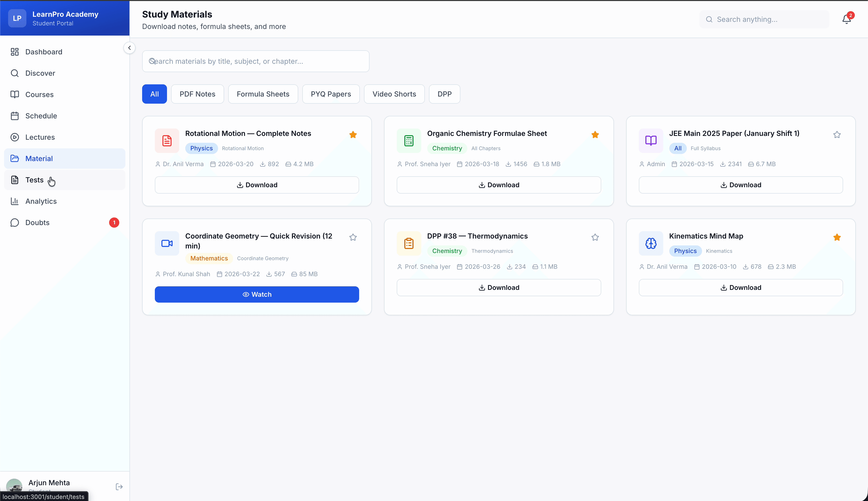Click the Coordinate Geometry video camera icon

pyautogui.click(x=167, y=243)
